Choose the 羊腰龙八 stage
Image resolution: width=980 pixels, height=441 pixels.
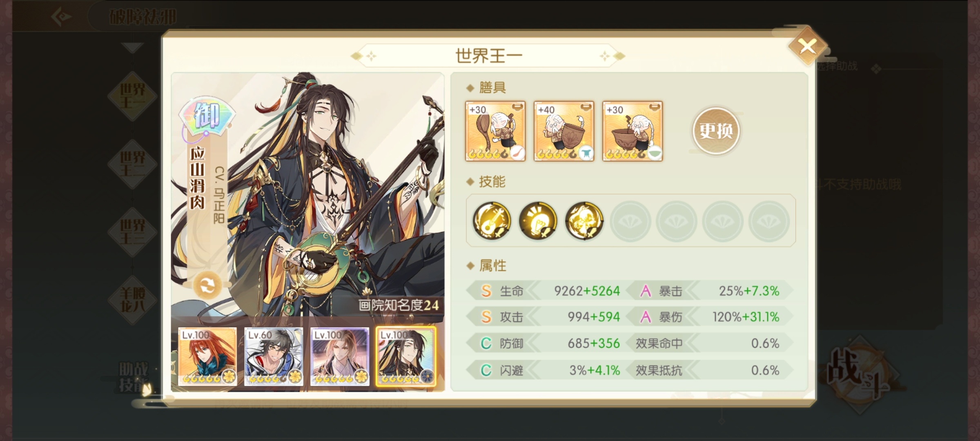pyautogui.click(x=132, y=300)
